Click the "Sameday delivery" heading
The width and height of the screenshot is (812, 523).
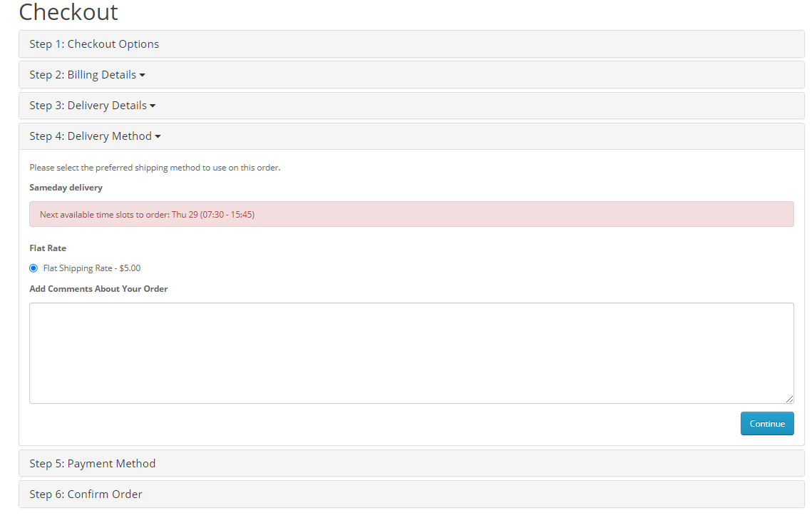pos(66,188)
